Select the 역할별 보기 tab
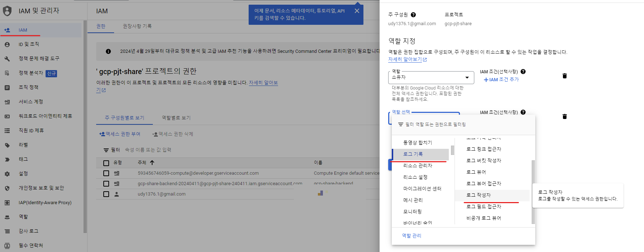 tap(176, 118)
